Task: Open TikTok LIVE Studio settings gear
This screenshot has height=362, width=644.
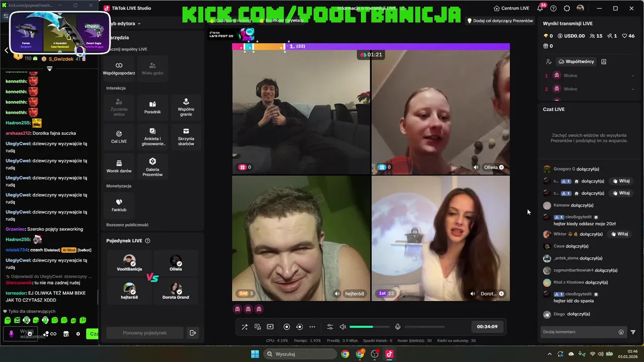Action: [x=567, y=9]
